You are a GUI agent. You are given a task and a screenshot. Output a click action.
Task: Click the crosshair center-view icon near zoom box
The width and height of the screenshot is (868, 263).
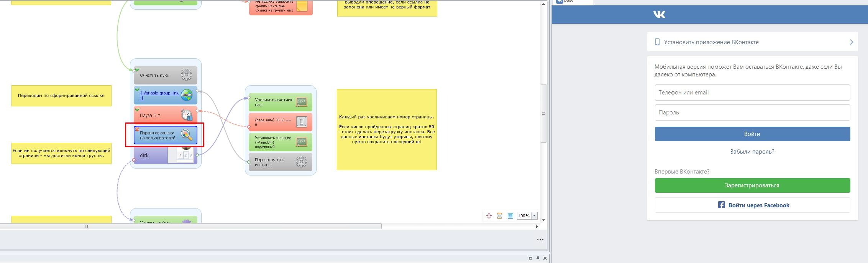click(489, 216)
